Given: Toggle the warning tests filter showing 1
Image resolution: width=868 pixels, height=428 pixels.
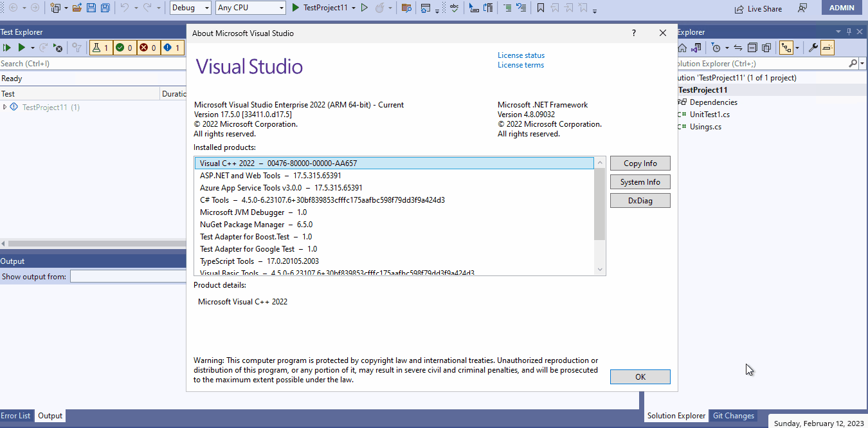Looking at the screenshot, I should click(172, 47).
